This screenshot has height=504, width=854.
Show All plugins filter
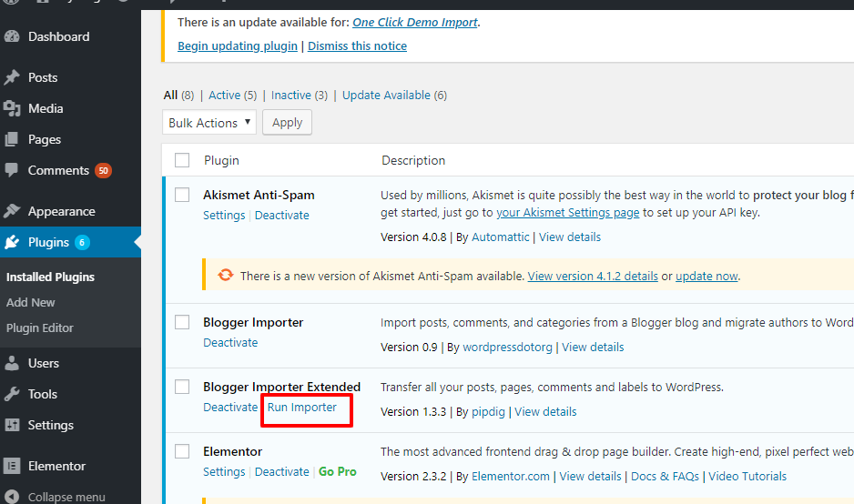pos(170,96)
